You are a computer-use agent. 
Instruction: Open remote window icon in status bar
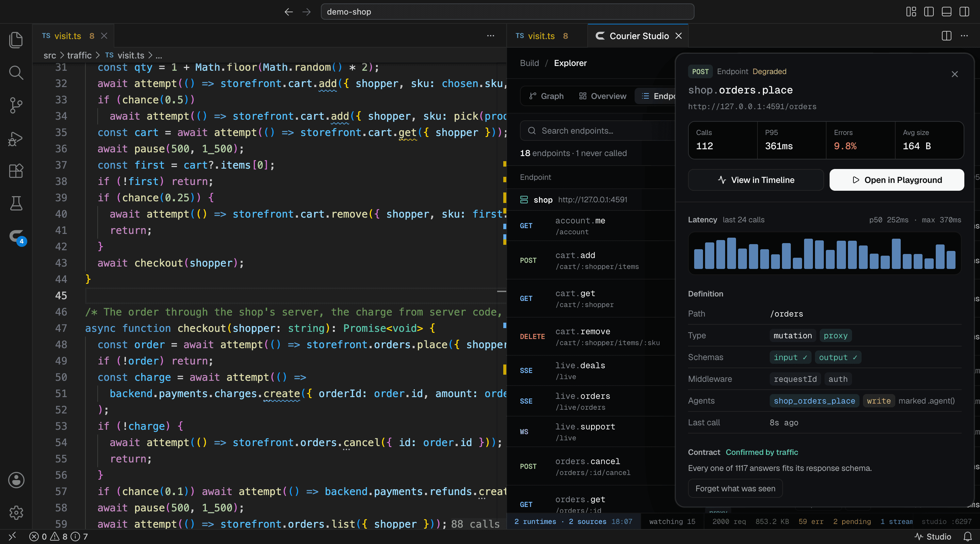(x=12, y=536)
